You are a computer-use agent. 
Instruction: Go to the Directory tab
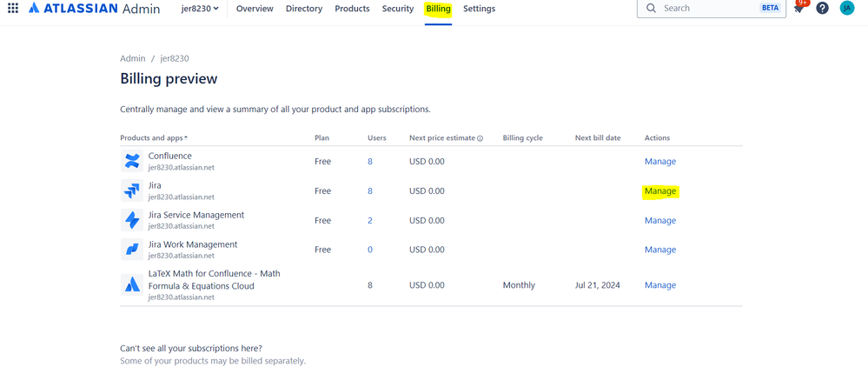304,9
